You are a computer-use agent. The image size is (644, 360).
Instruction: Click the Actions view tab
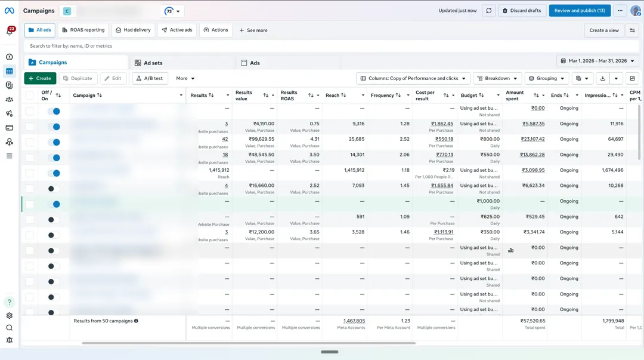coord(216,30)
